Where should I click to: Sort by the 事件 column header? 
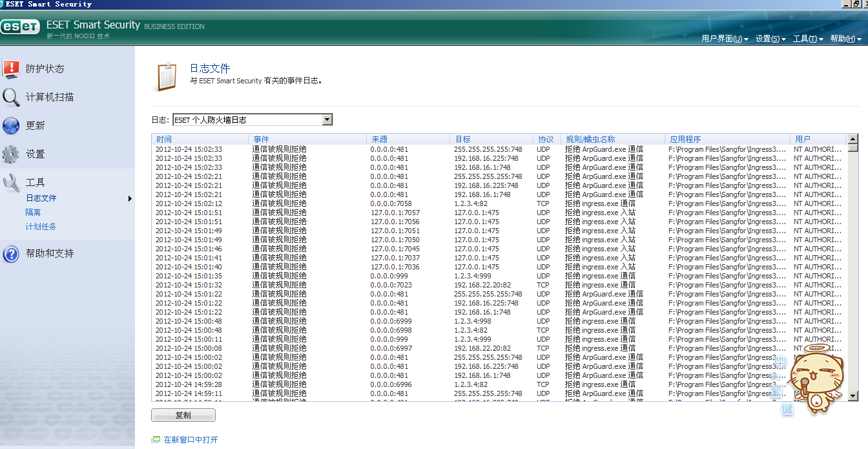pyautogui.click(x=307, y=139)
